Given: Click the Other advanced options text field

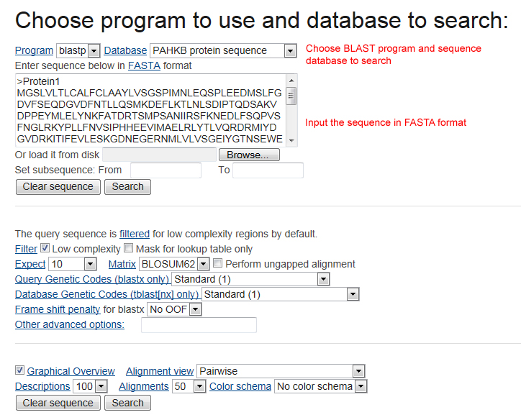Looking at the screenshot, I should pos(199,325).
